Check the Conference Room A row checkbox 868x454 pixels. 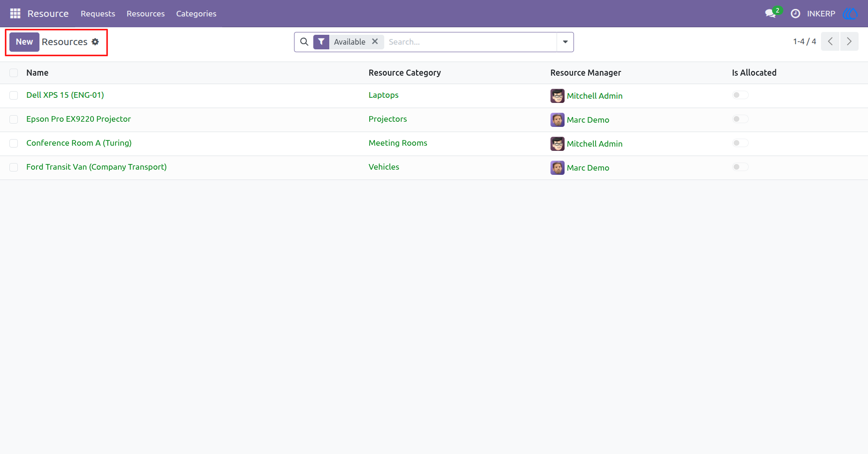click(x=14, y=143)
